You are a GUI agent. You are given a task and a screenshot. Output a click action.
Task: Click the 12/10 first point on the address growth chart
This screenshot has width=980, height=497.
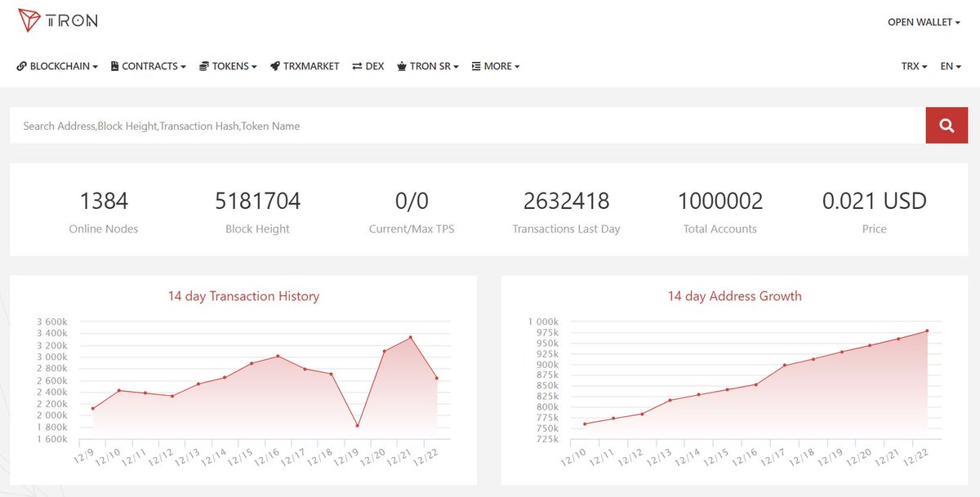585,424
